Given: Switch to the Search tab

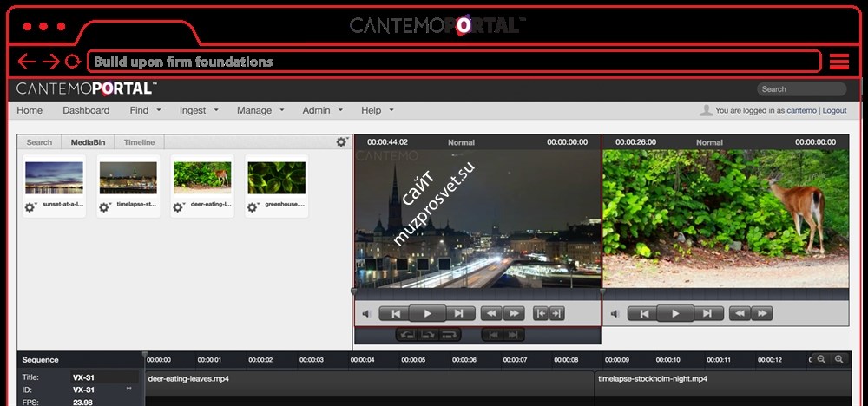Looking at the screenshot, I should pos(39,142).
